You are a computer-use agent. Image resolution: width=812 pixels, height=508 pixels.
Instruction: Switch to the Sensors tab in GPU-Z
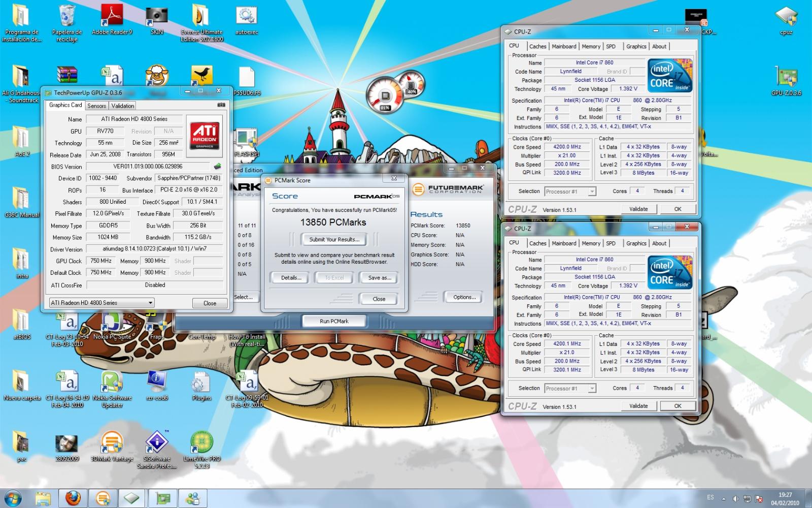coord(96,106)
